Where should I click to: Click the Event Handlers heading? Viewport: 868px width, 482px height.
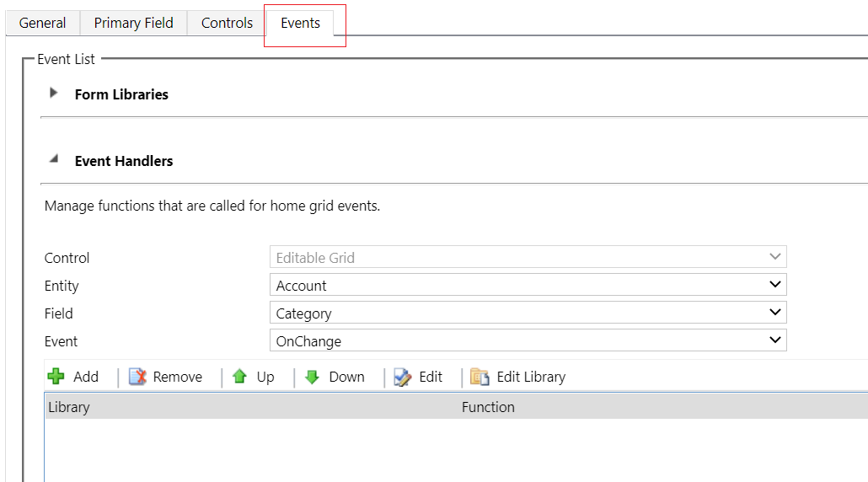click(x=124, y=161)
